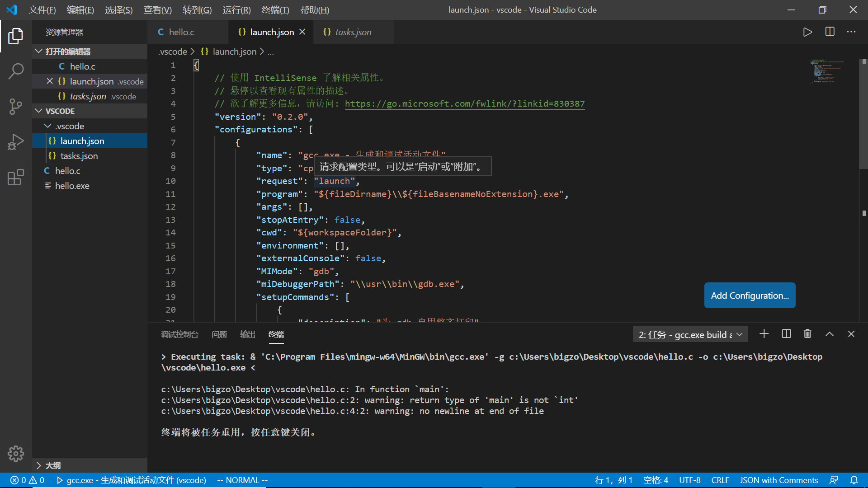Split the editor to the right
This screenshot has height=488, width=868.
click(830, 32)
